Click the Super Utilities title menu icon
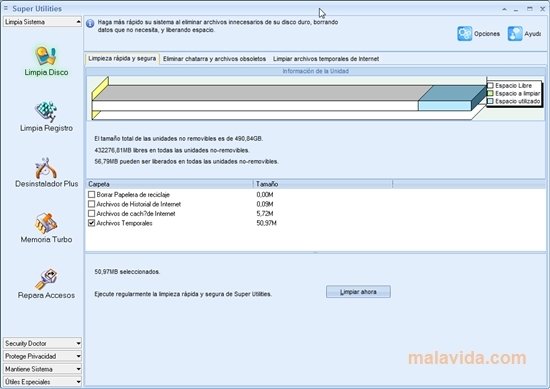550x389 pixels. (x=6, y=8)
